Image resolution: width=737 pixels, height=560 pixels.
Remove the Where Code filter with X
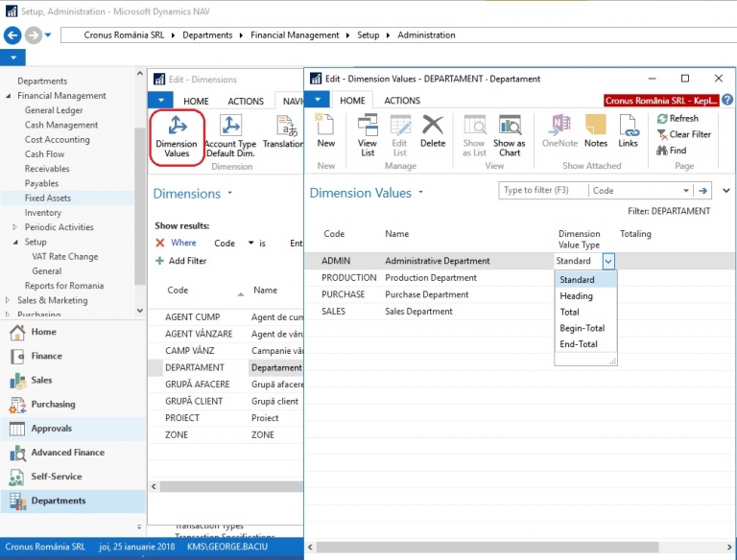pyautogui.click(x=160, y=244)
